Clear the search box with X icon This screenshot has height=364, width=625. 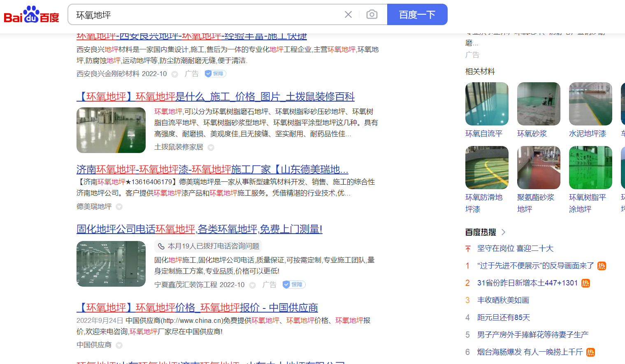click(348, 15)
